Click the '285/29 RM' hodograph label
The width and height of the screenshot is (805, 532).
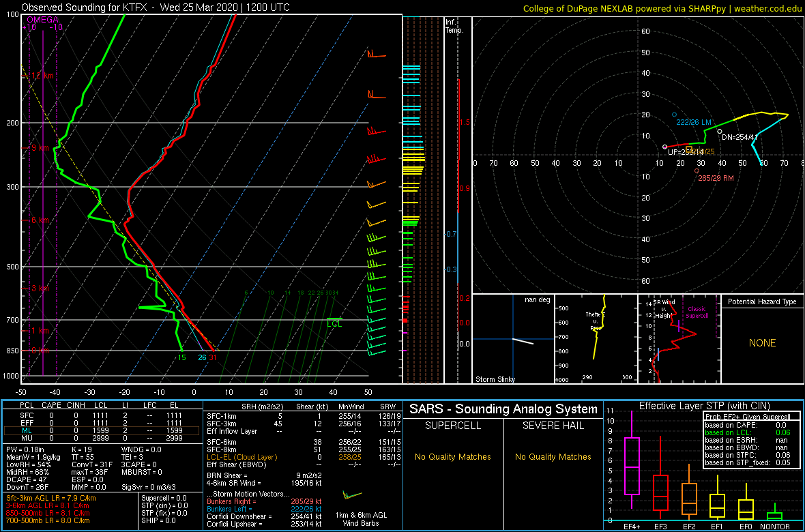[x=716, y=178]
